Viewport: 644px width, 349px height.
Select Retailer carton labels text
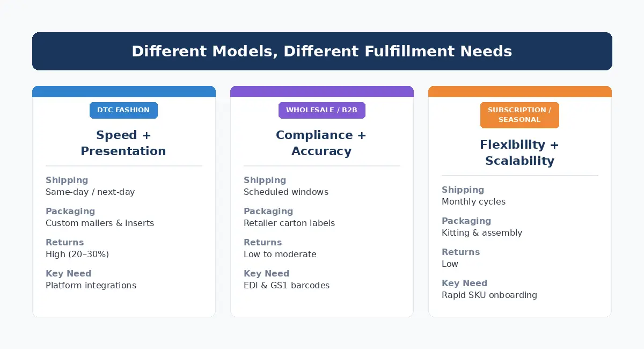289,223
